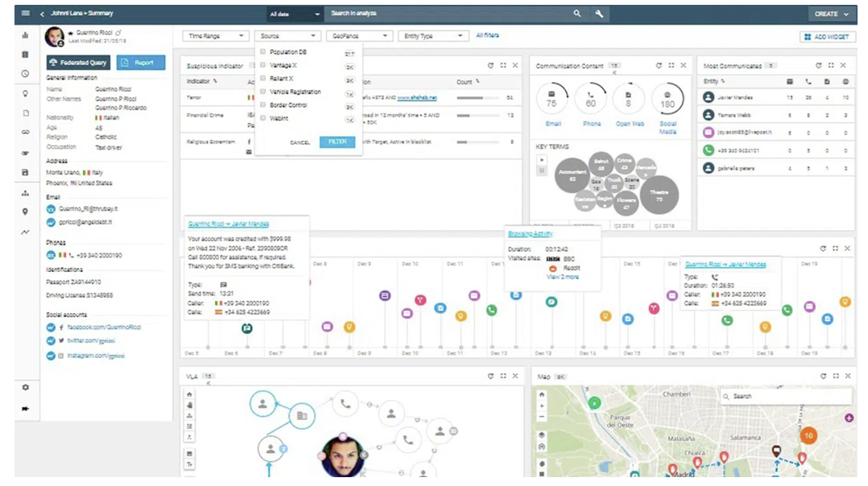Select the hand pan tool in VLA
868x486 pixels.
click(189, 406)
